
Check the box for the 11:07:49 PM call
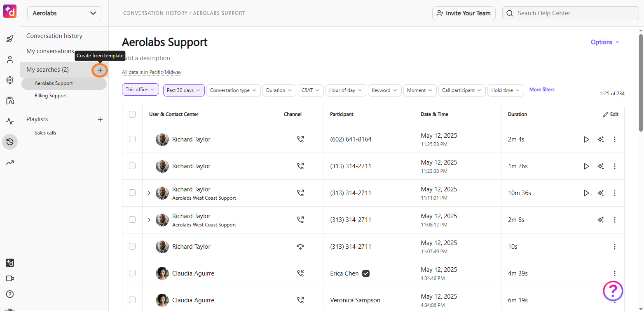tap(132, 246)
